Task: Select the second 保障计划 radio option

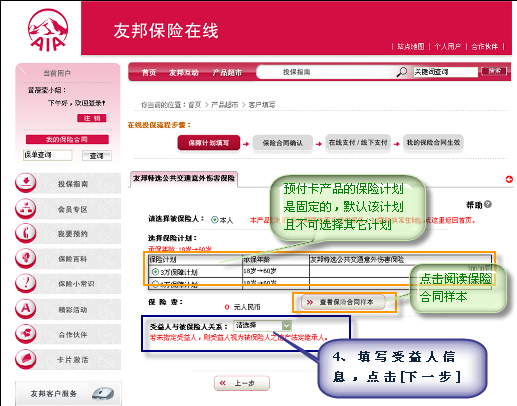Action: [x=155, y=284]
